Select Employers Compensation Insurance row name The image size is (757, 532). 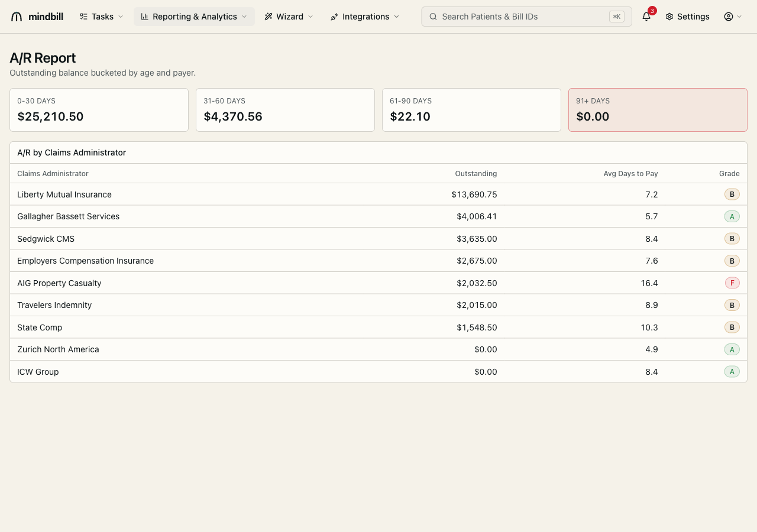(x=85, y=261)
